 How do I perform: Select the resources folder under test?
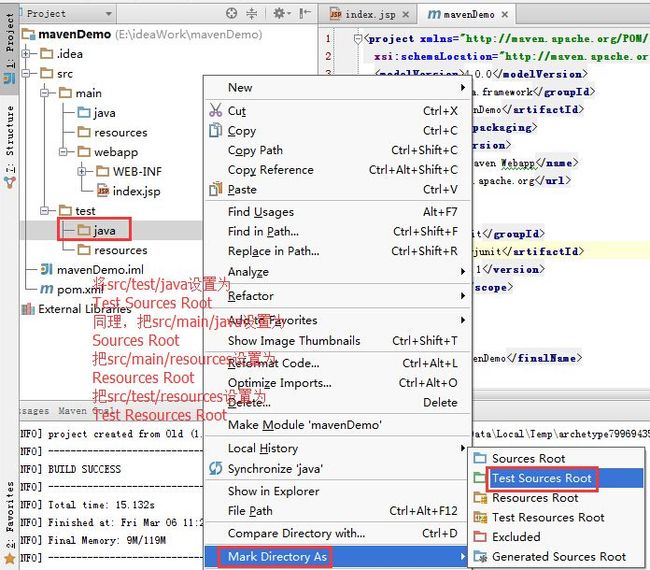[x=112, y=250]
